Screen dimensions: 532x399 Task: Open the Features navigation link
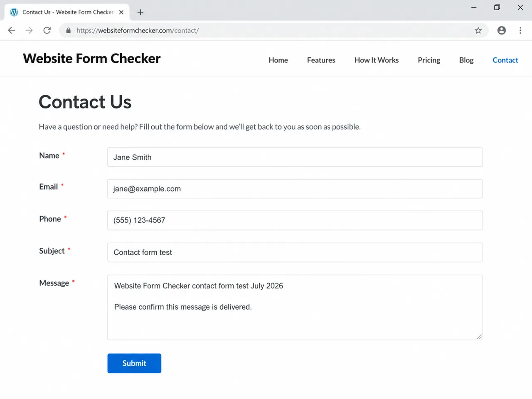pos(321,60)
